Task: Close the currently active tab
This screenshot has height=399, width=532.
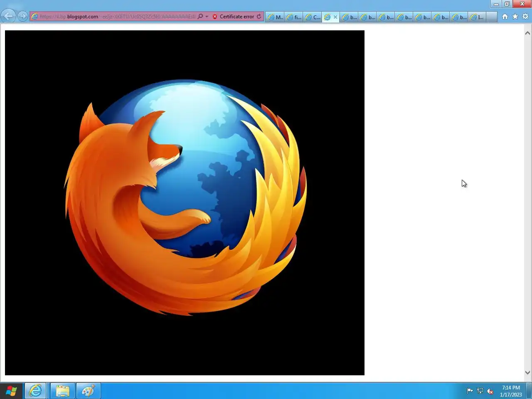Action: click(x=335, y=17)
